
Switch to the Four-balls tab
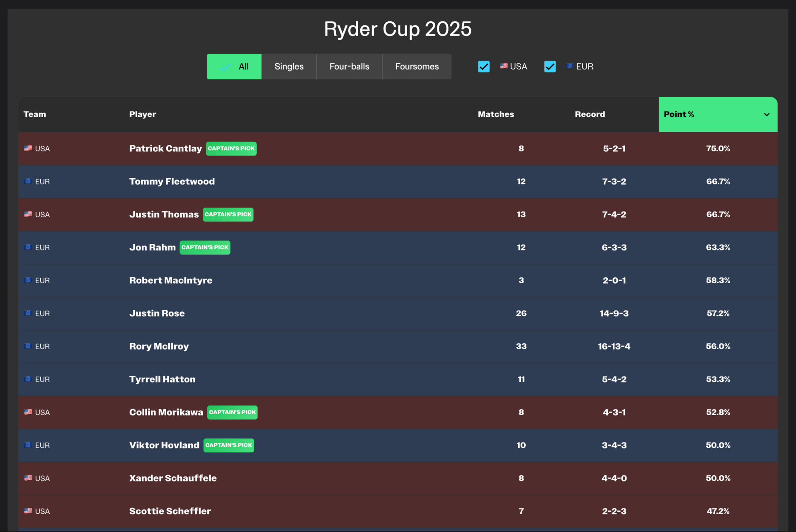coord(349,66)
